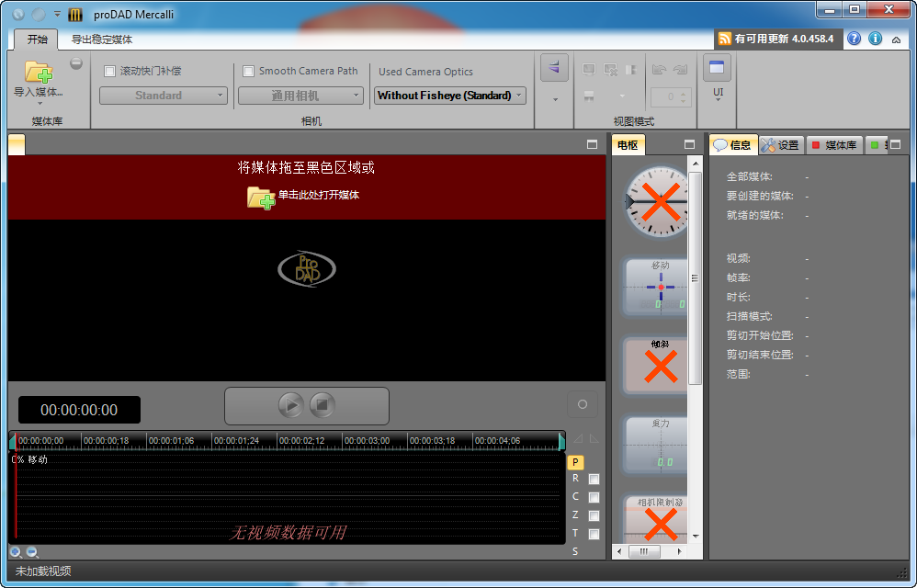
Task: Enable the 滚动快门补偿 checkbox
Action: (x=109, y=72)
